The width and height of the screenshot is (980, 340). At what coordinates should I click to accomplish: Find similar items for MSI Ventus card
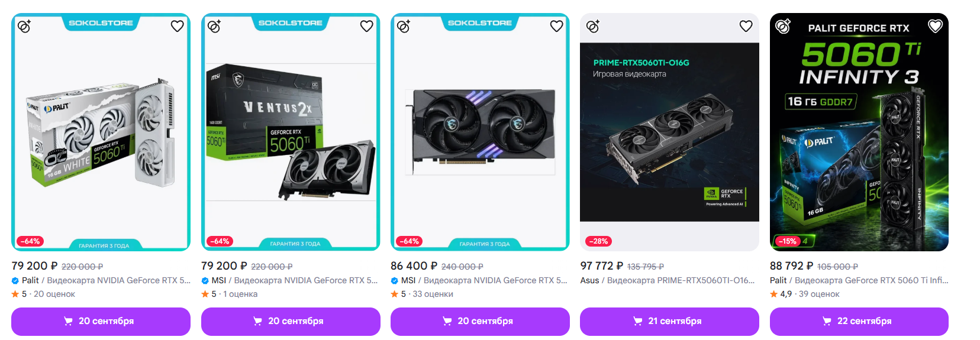[x=214, y=26]
